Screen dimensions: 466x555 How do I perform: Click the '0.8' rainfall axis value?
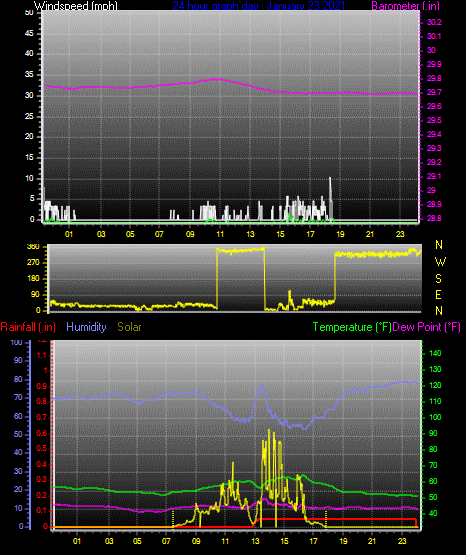pyautogui.click(x=42, y=401)
